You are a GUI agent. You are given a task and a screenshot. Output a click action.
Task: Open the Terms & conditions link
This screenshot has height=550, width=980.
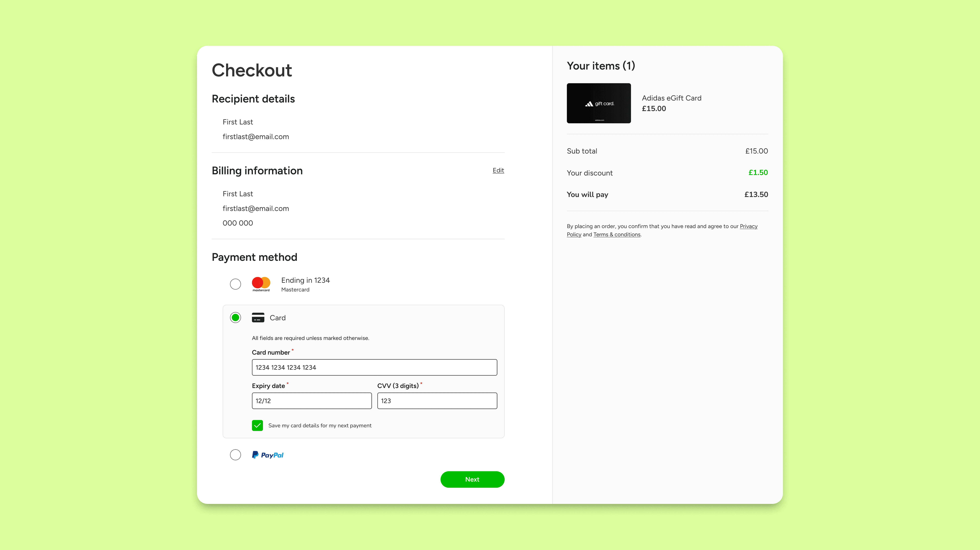point(617,234)
